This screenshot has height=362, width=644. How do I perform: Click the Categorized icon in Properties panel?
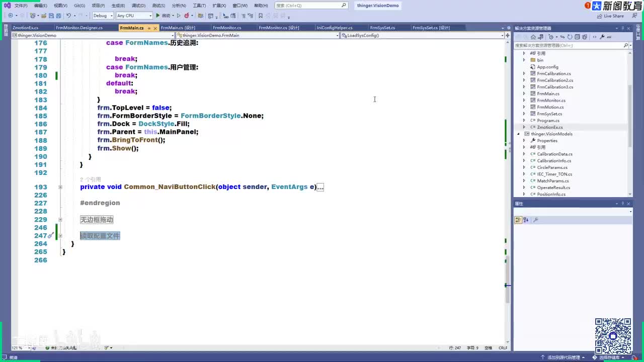click(x=518, y=220)
